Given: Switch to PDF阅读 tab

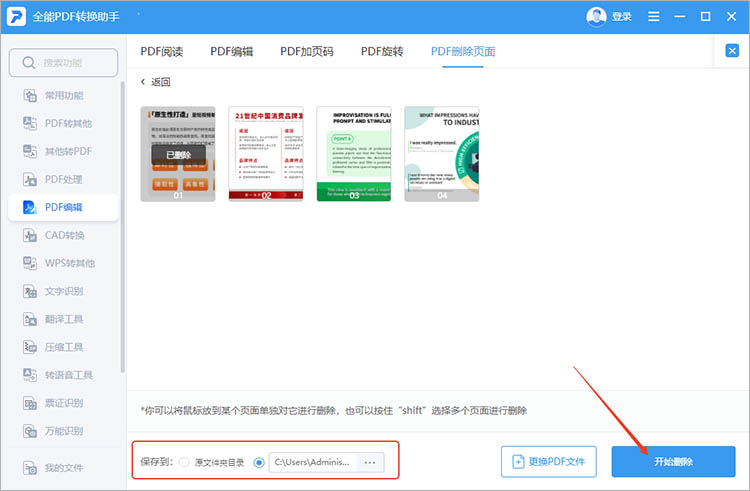Looking at the screenshot, I should coord(162,51).
